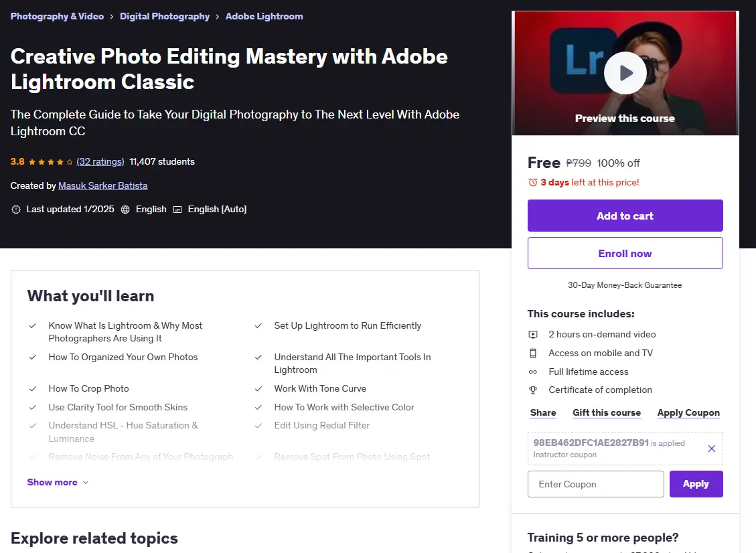Click the trophy icon for Certificate of completion
This screenshot has height=553, width=756.
coord(533,390)
